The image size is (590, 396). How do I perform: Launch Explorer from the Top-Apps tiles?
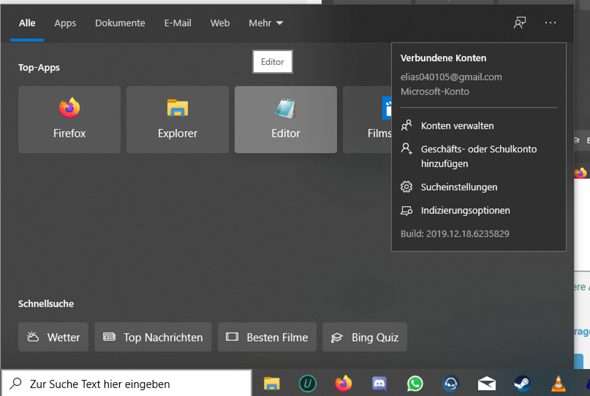tap(177, 119)
